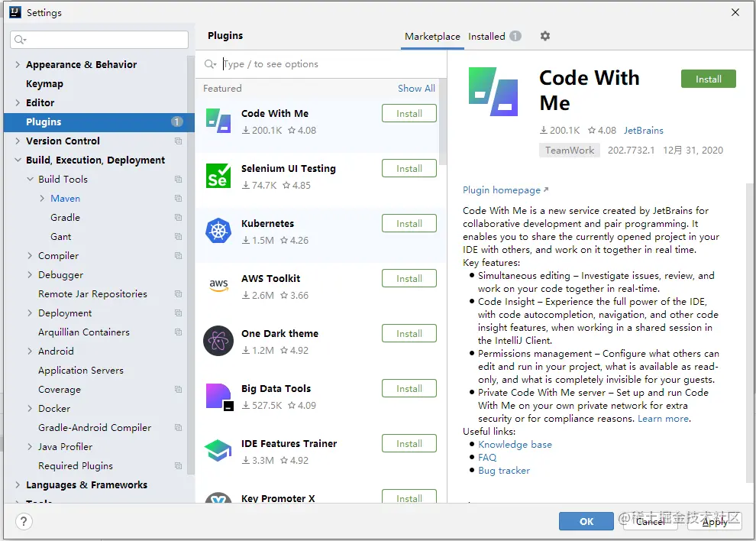Expand the Debugger node
This screenshot has width=756, height=541.
tap(30, 274)
